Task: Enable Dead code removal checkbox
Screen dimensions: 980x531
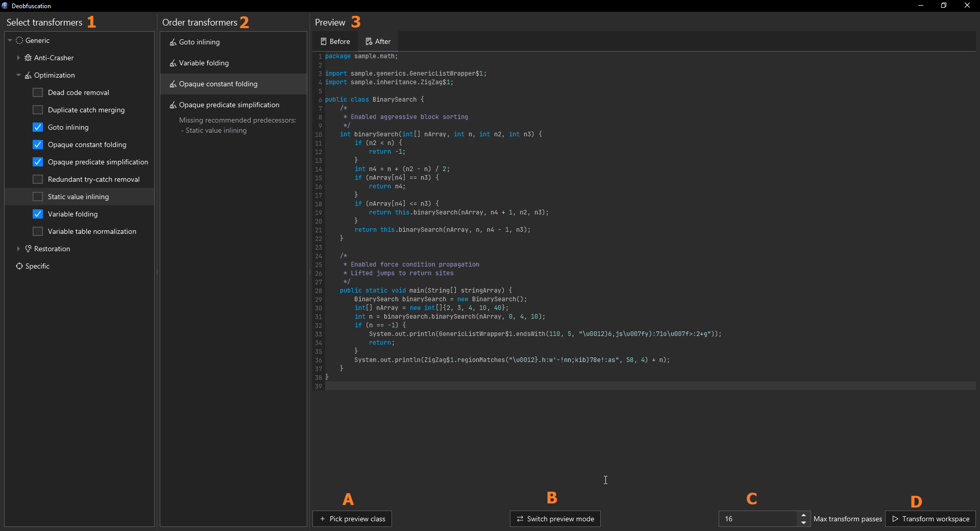Action: (38, 92)
